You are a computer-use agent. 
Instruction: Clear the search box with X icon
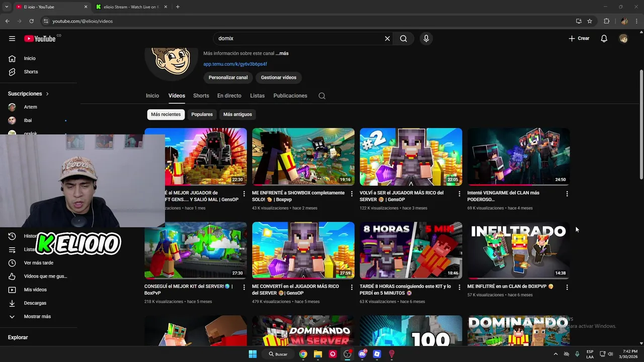pos(387,39)
